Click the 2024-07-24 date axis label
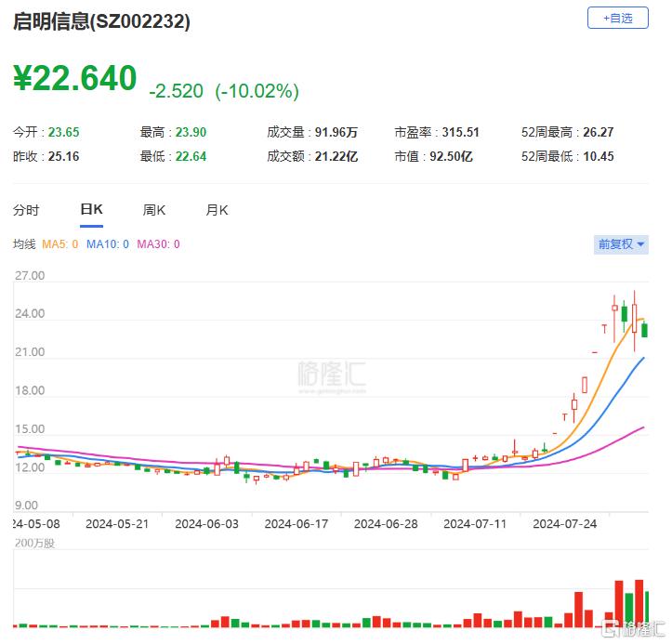The height and width of the screenshot is (644, 672). (564, 524)
